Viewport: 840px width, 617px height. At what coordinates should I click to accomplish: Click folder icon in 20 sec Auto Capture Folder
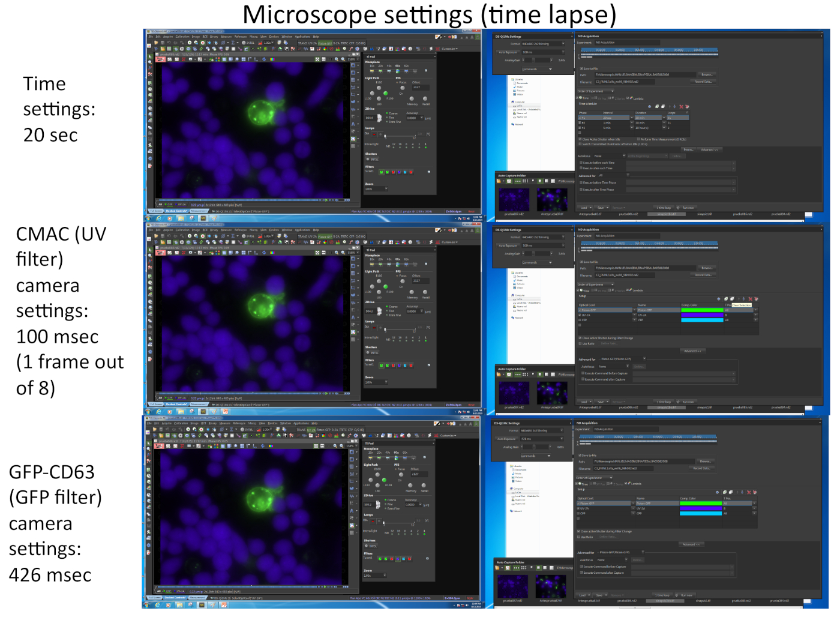tap(499, 181)
